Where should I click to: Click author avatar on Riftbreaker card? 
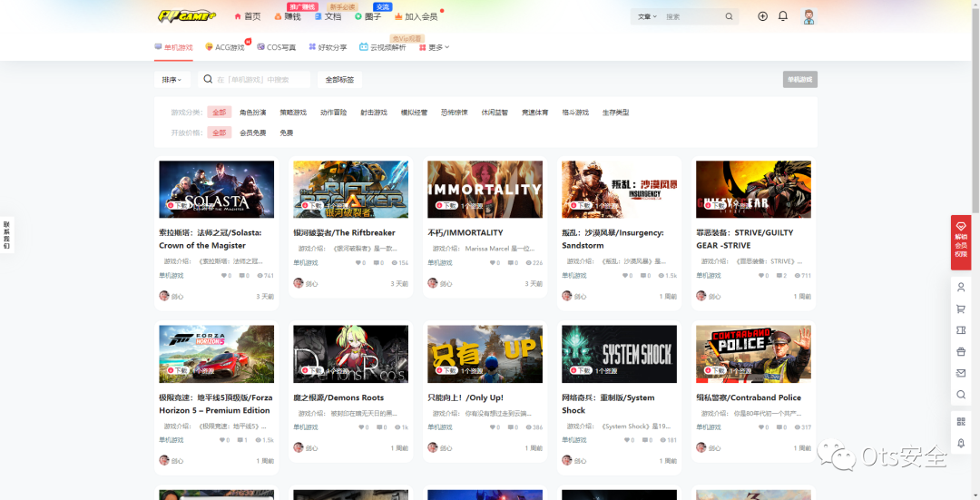point(299,283)
